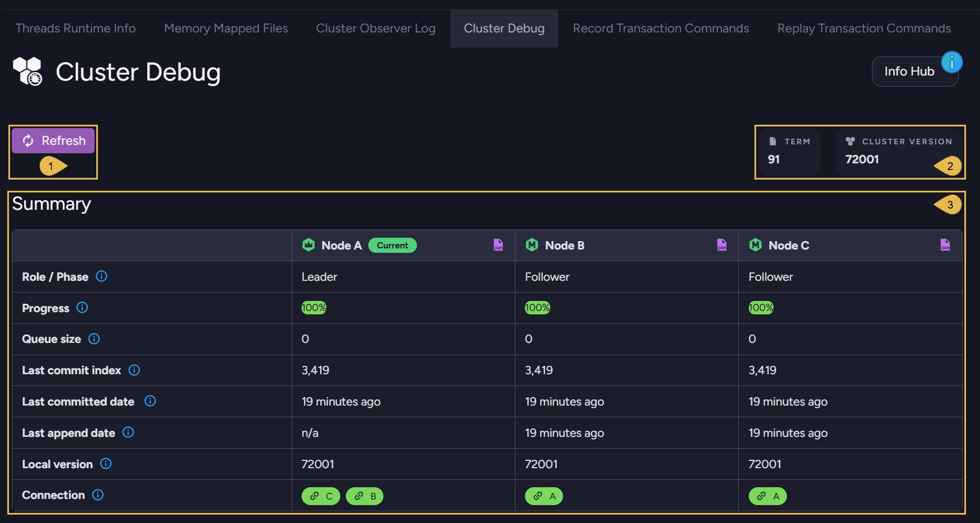Viewport: 980px width, 523px height.
Task: Click Node B connection badge A
Action: tap(544, 496)
